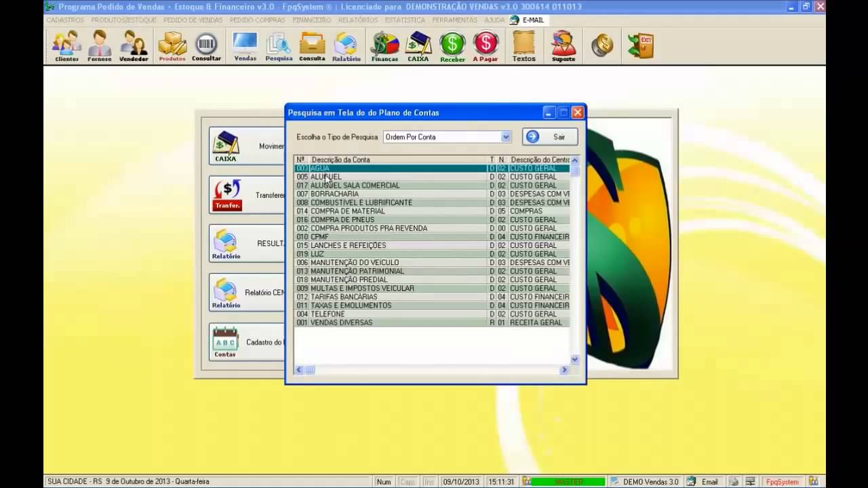
Task: Open the FERRAMENTAS menu
Action: (x=455, y=20)
